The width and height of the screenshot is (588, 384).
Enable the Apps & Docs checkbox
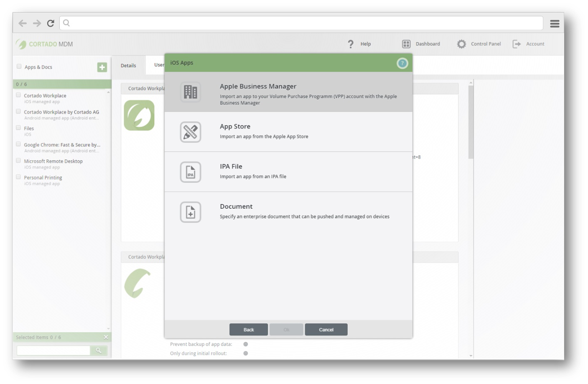tap(18, 66)
